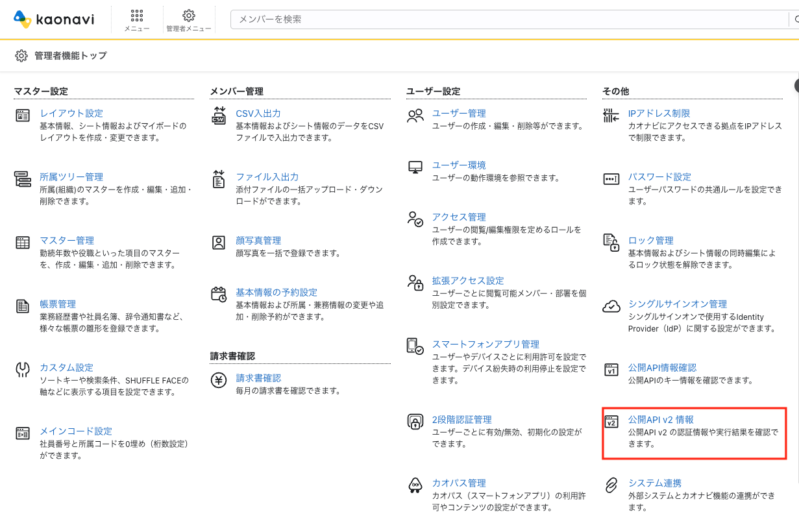Click the 管理者機能トップ header gear icon
The image size is (799, 532).
[x=21, y=56]
